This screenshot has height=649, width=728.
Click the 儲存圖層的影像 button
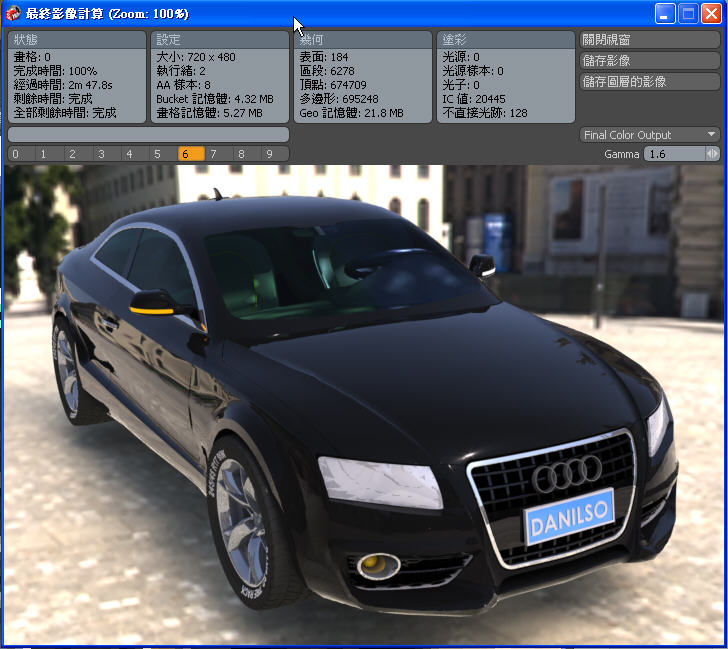tap(650, 82)
